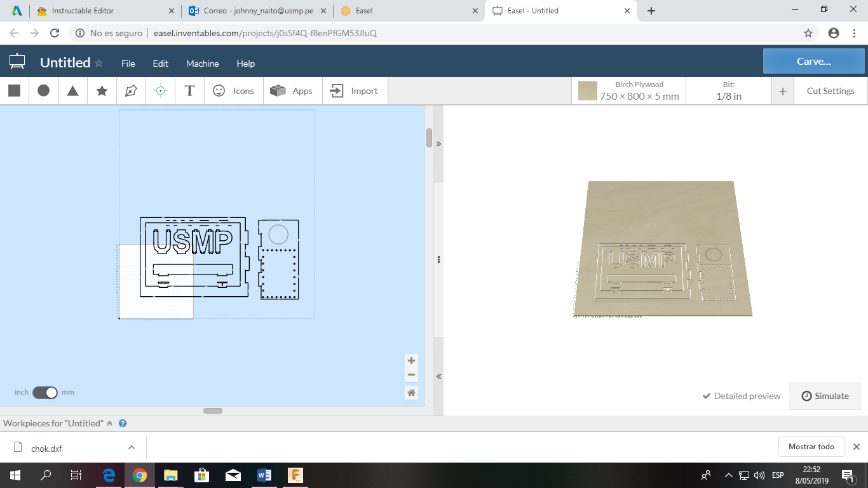Close the downloads bar
The height and width of the screenshot is (488, 868).
coord(857,447)
